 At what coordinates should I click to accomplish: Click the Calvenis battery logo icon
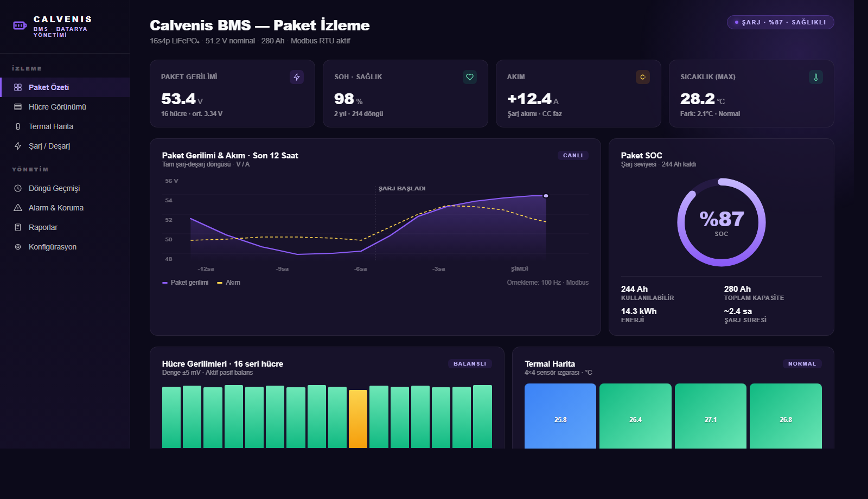(20, 25)
